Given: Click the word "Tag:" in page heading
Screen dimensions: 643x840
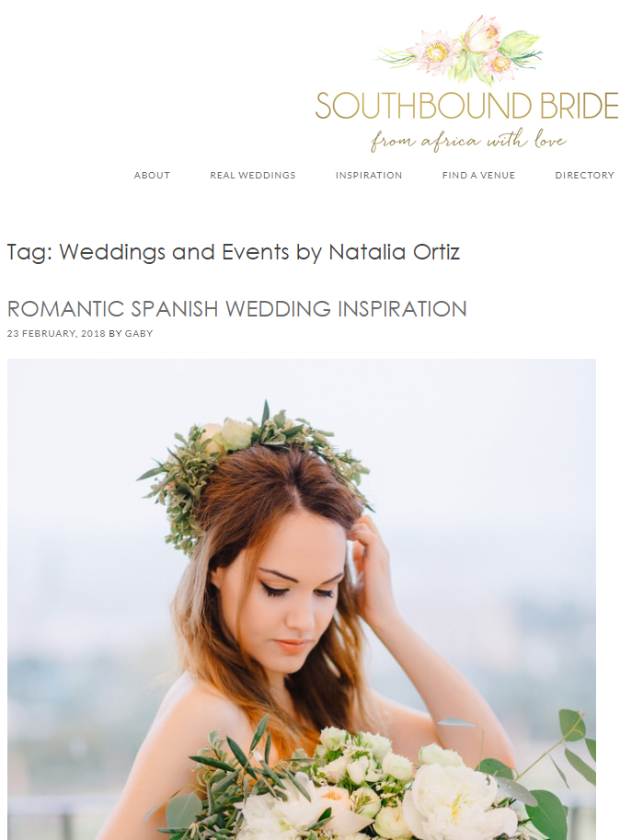Looking at the screenshot, I should (30, 252).
